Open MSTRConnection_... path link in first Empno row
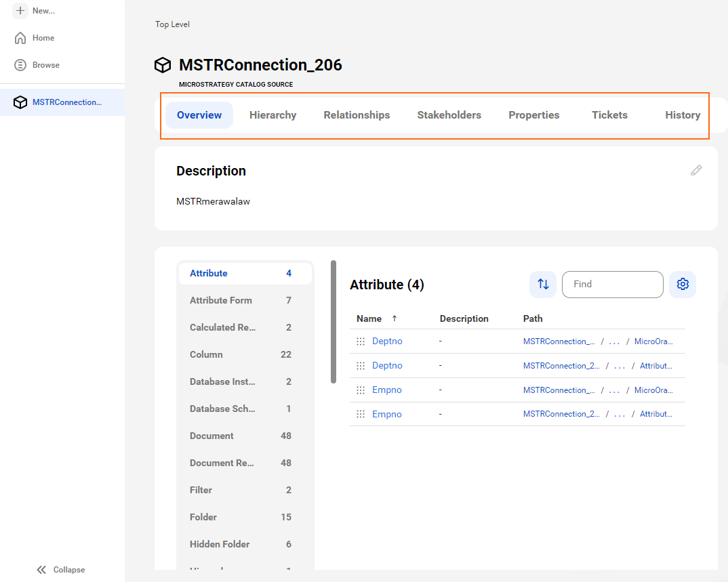This screenshot has height=582, width=728. [559, 390]
